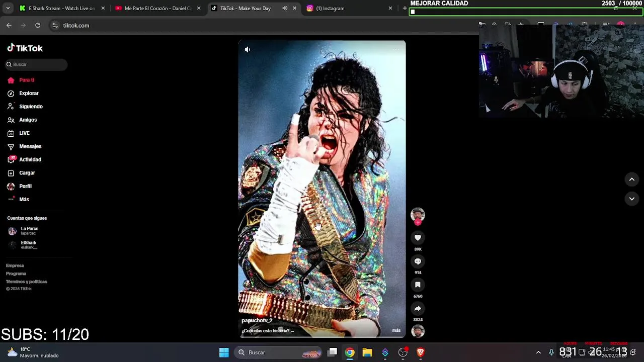Click the '914' comments count
This screenshot has width=644, height=362.
click(x=418, y=273)
